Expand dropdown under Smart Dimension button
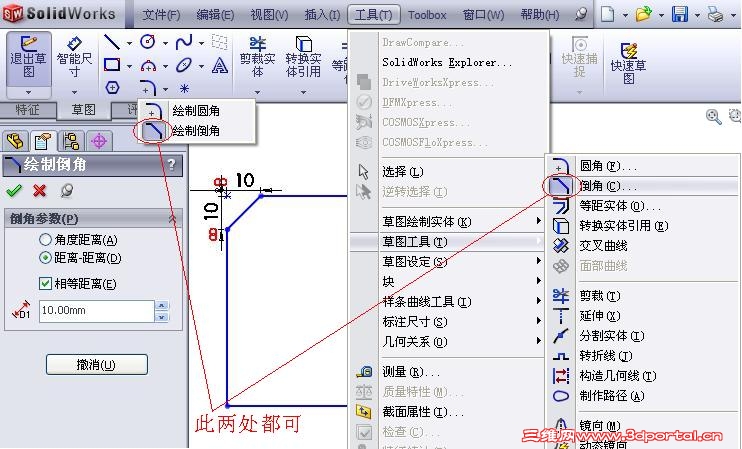 pyautogui.click(x=74, y=92)
